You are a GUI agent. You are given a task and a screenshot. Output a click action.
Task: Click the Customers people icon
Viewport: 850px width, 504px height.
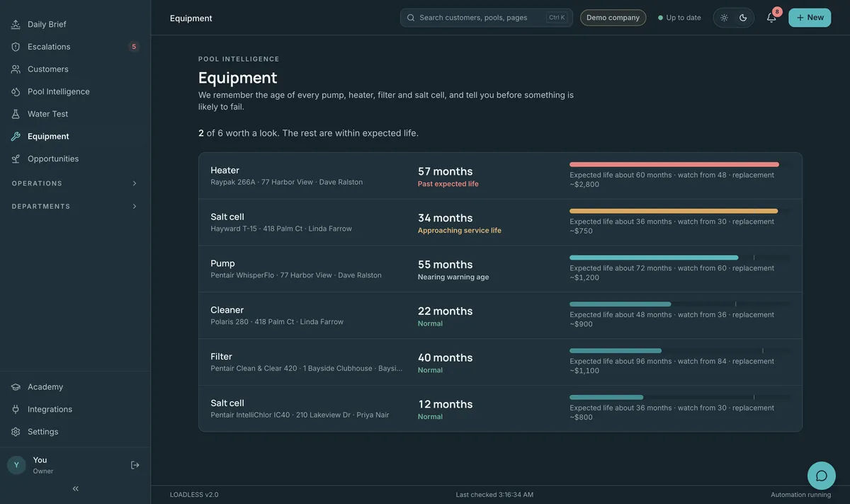[x=16, y=69]
